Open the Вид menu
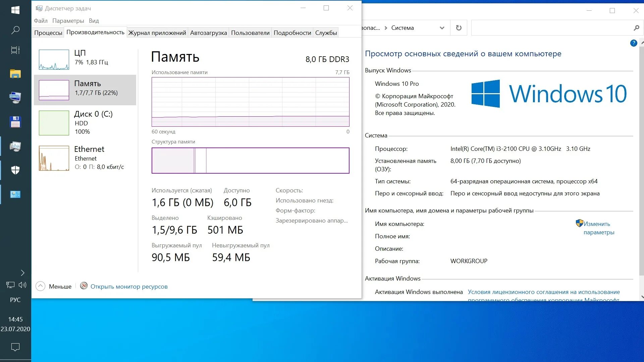This screenshot has height=362, width=644. click(94, 21)
